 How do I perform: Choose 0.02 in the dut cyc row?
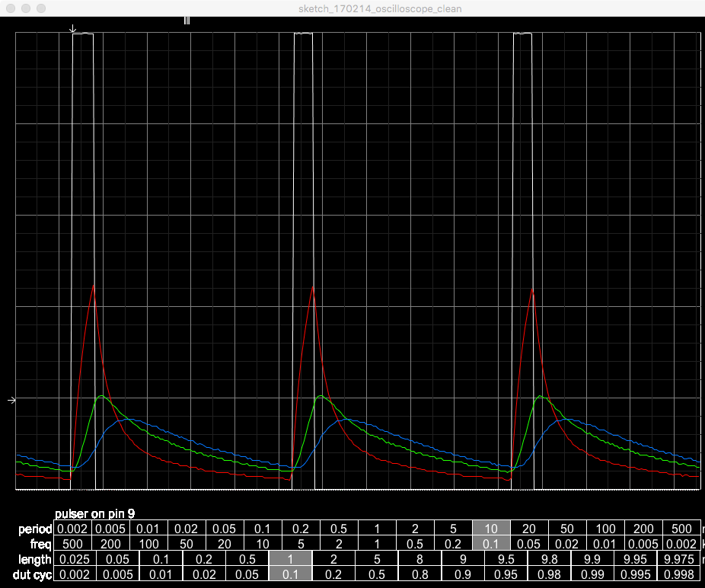[x=204, y=574]
